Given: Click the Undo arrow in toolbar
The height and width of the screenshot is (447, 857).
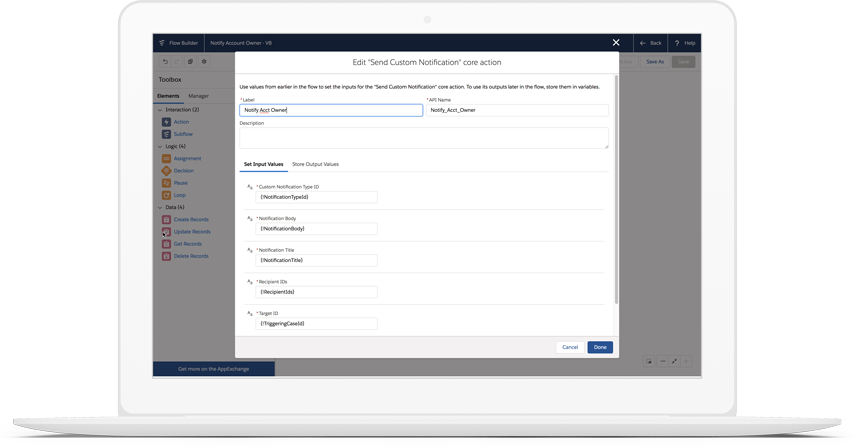Looking at the screenshot, I should tap(165, 62).
